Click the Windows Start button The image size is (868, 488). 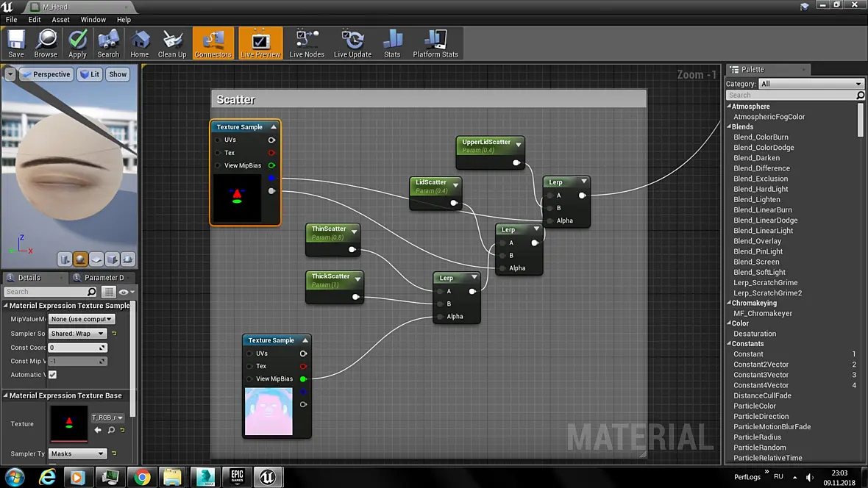pos(15,477)
